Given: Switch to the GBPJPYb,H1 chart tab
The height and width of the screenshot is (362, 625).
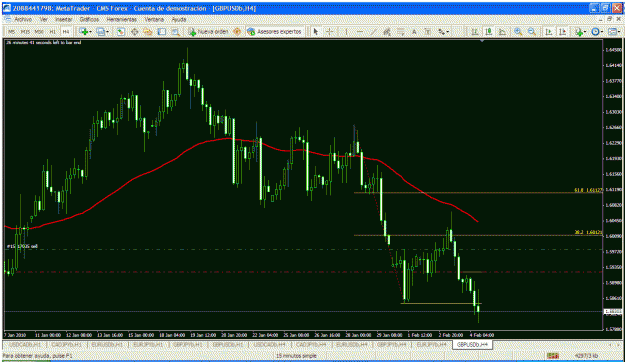Looking at the screenshot, I should coord(188,344).
